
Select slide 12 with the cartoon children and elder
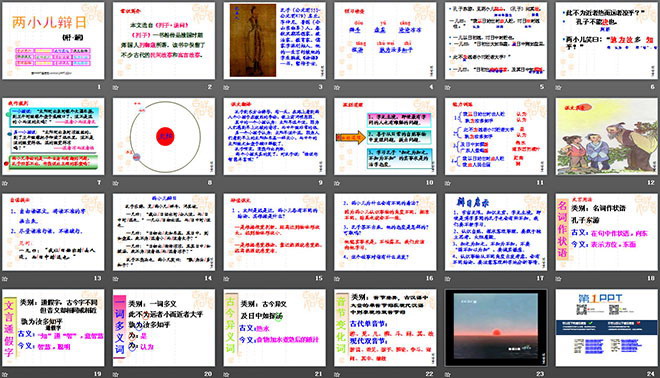pos(607,136)
